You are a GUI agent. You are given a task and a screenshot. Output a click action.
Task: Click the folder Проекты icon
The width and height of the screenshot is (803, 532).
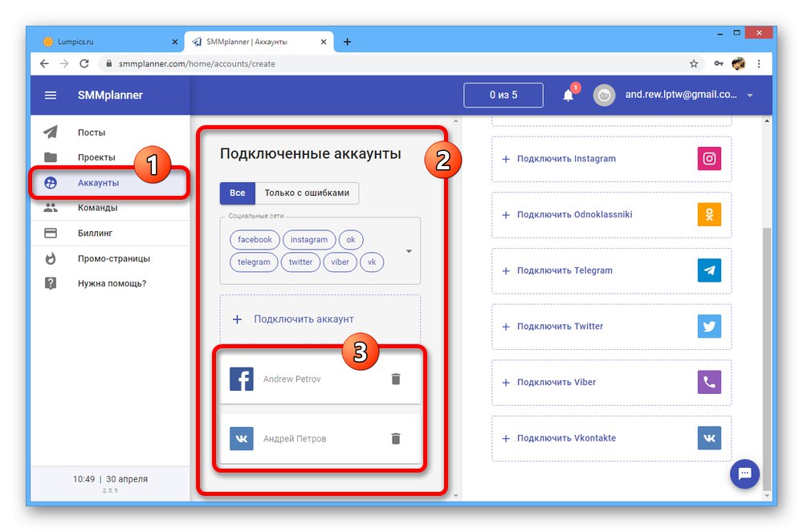click(50, 157)
